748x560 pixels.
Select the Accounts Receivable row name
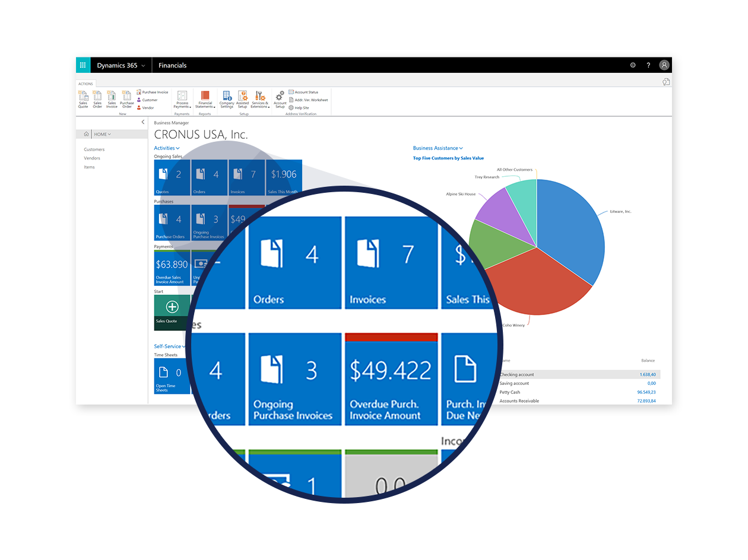pyautogui.click(x=519, y=402)
